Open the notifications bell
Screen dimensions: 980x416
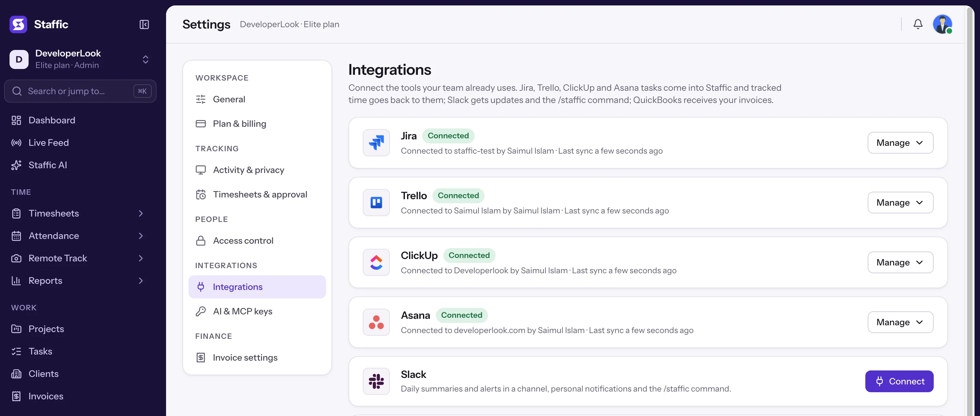(x=918, y=24)
